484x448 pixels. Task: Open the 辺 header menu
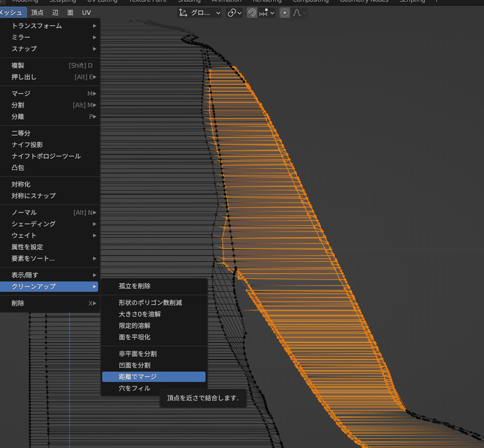tap(55, 13)
